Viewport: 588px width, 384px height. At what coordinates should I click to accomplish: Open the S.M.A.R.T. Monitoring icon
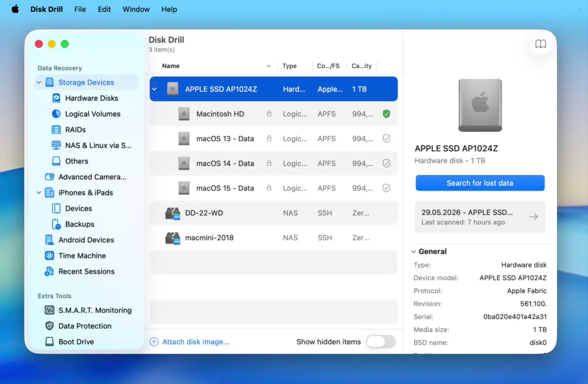tap(50, 310)
